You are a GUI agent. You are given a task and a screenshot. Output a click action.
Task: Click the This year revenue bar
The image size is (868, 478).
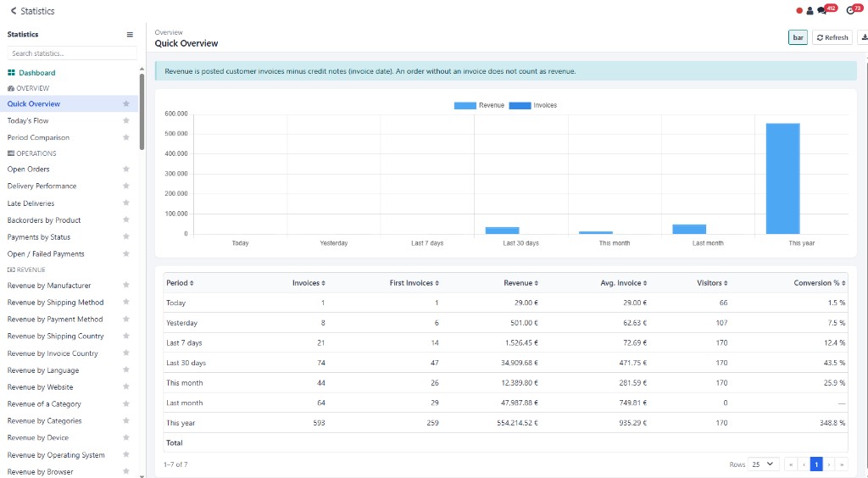point(782,179)
